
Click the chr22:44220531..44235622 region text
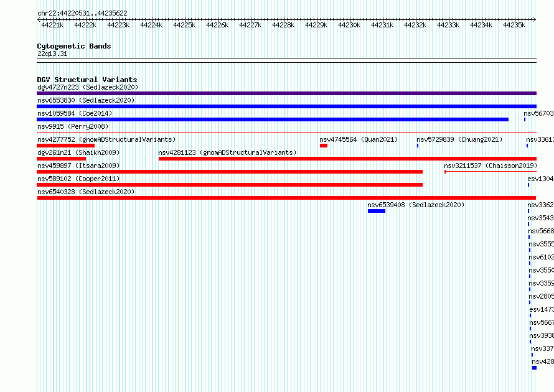[x=82, y=13]
